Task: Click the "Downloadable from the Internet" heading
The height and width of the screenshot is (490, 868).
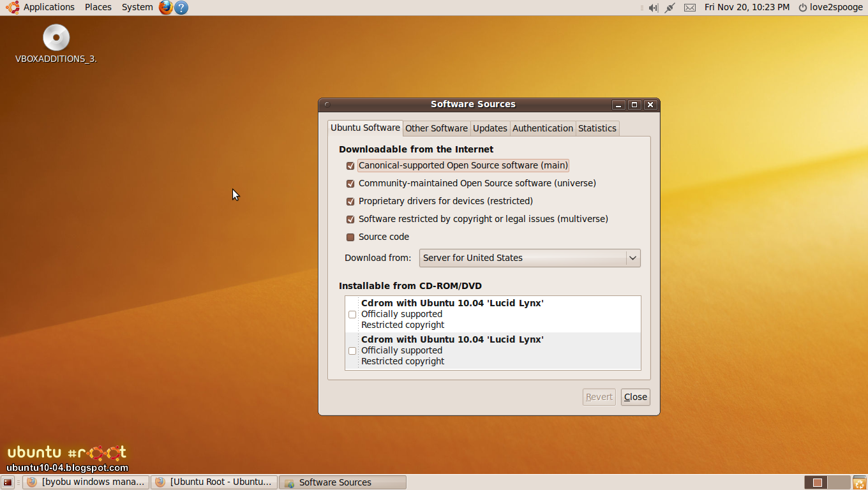Action: (x=416, y=149)
